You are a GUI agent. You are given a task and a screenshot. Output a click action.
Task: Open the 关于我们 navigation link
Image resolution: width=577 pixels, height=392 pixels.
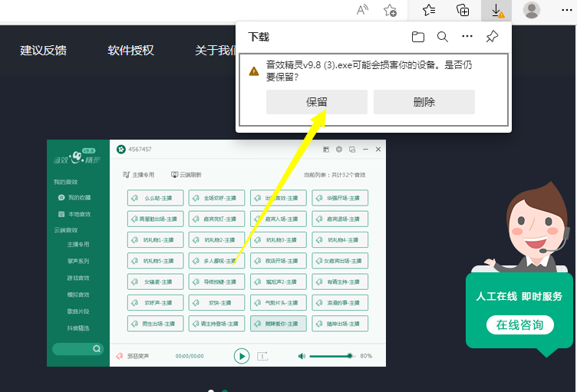[x=216, y=51]
